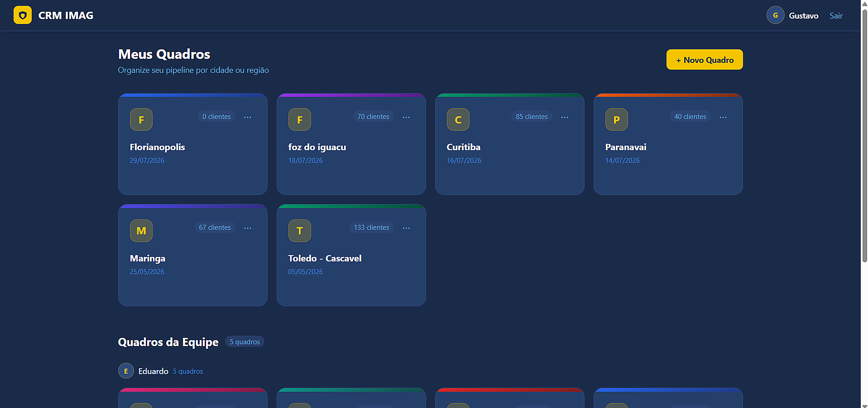868x408 pixels.
Task: Click the F icon on Florianopolis card
Action: [141, 119]
